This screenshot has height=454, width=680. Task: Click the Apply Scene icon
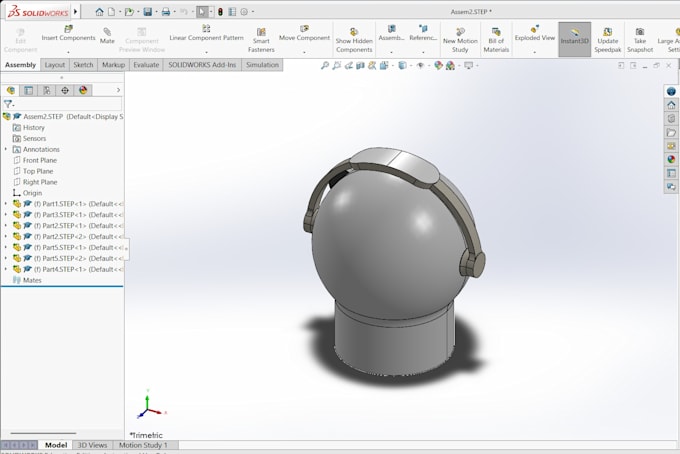(x=450, y=65)
